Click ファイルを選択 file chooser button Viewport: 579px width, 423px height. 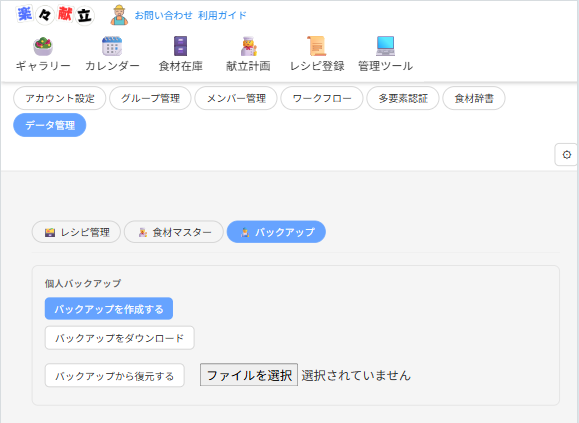pos(249,375)
